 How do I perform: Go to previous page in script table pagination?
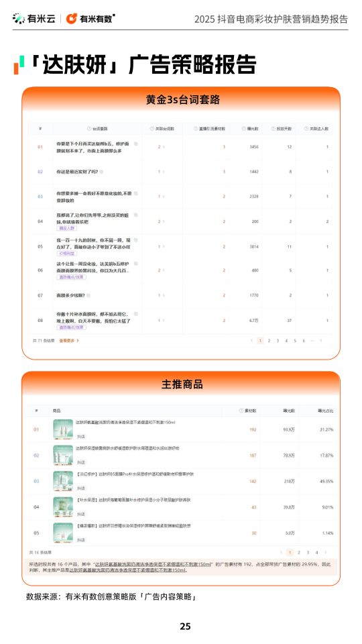click(x=252, y=341)
